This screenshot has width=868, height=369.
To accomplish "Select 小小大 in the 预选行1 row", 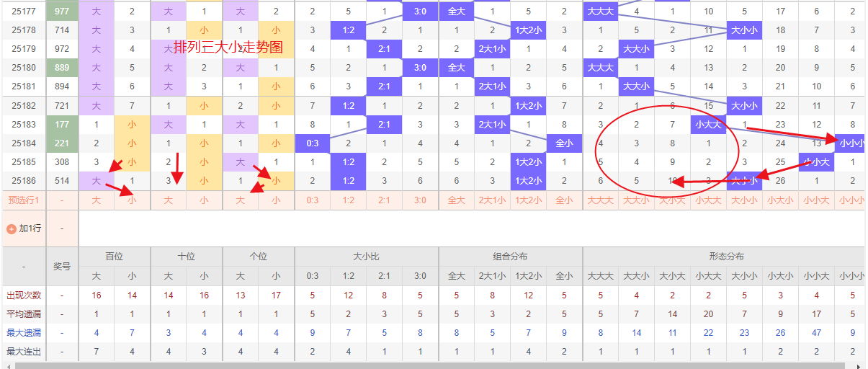I will [817, 200].
